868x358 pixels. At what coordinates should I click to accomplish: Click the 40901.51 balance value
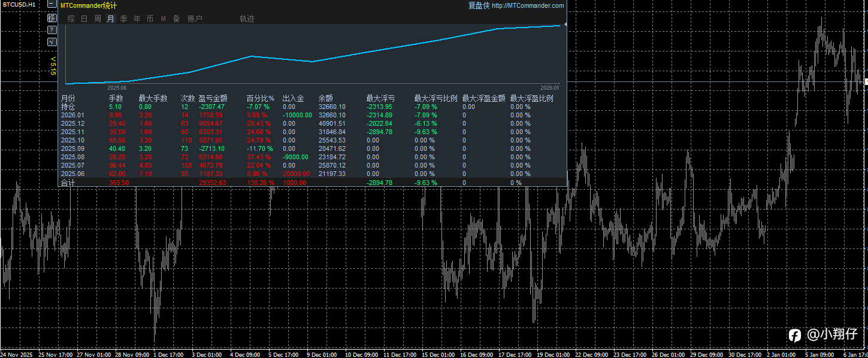[x=332, y=123]
